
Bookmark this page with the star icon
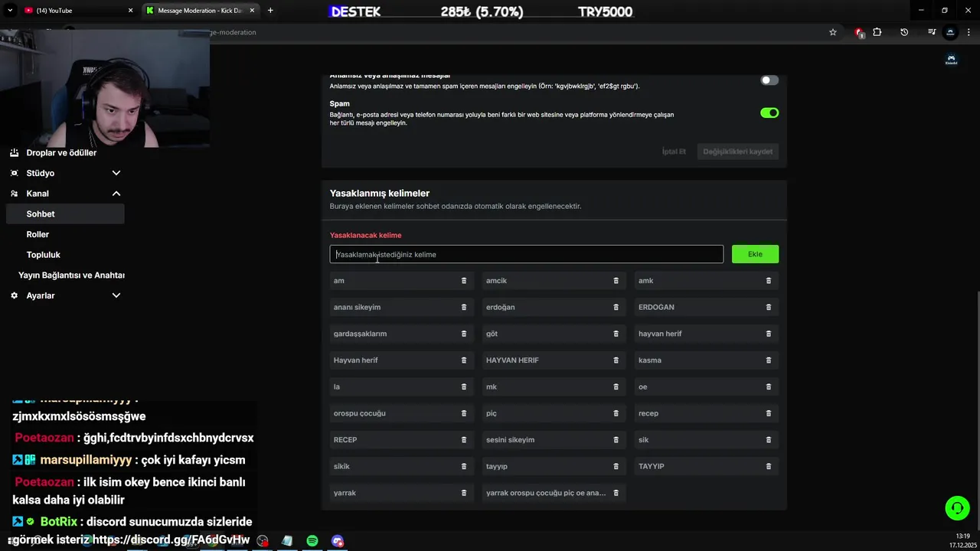pyautogui.click(x=833, y=32)
